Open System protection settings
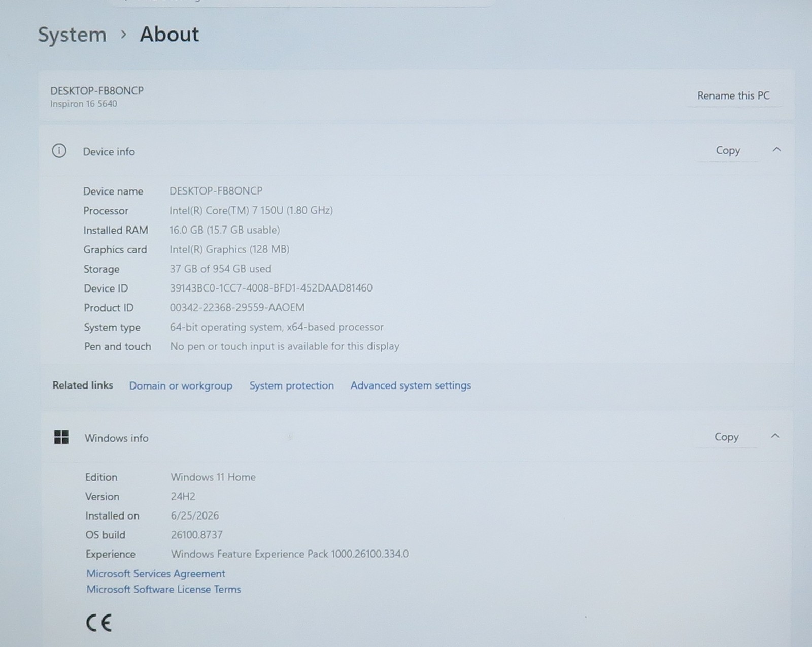 point(292,385)
